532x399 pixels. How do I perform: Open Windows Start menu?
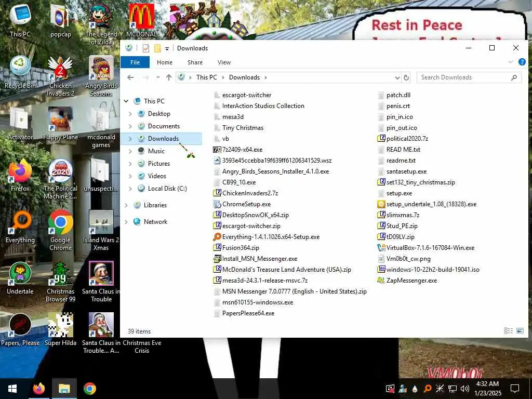coord(12,389)
